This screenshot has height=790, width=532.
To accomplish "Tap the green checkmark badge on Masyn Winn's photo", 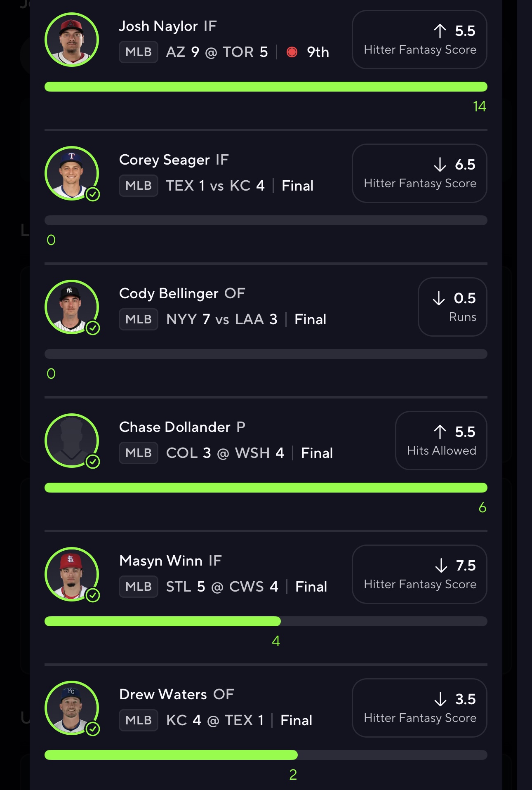I will coord(93,595).
